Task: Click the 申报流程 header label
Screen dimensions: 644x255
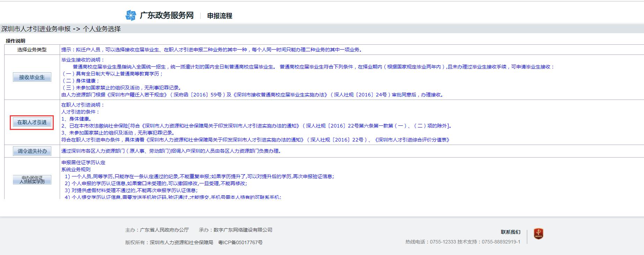Action: (x=220, y=16)
